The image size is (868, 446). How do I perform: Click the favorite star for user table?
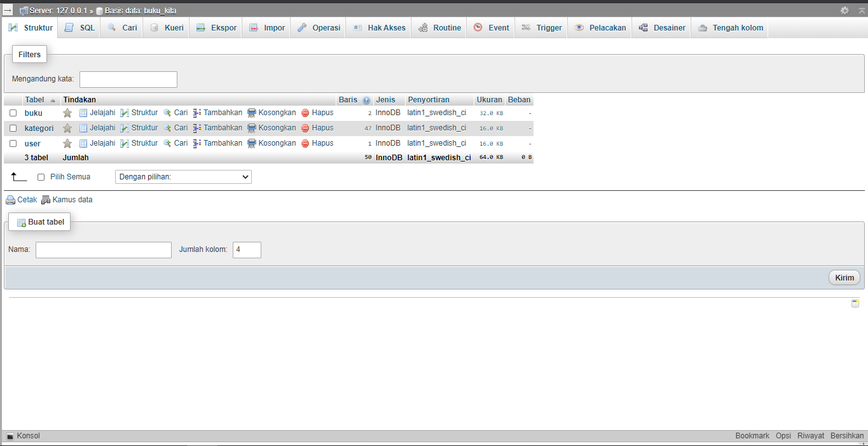click(67, 143)
